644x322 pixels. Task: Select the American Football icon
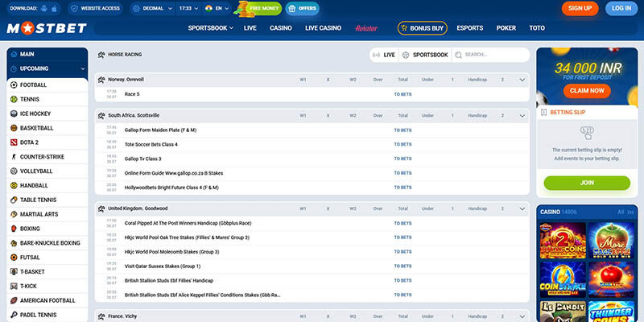pyautogui.click(x=14, y=300)
